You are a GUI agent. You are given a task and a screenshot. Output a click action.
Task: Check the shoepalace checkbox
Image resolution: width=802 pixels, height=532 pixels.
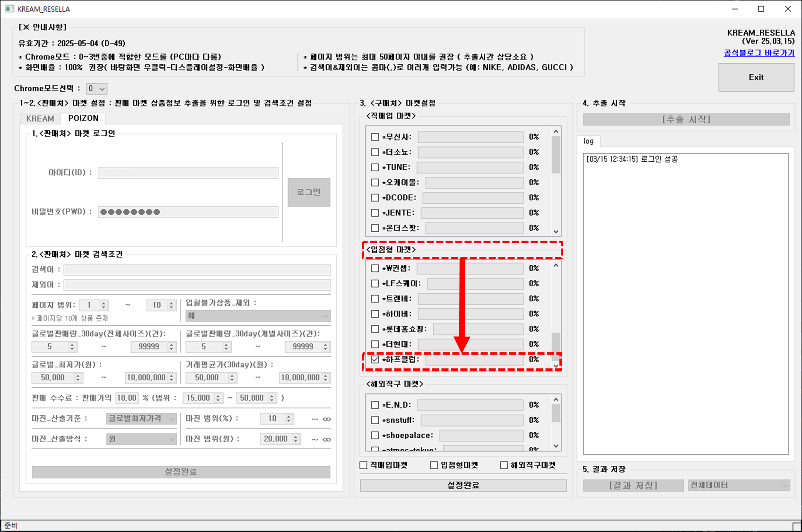[375, 436]
